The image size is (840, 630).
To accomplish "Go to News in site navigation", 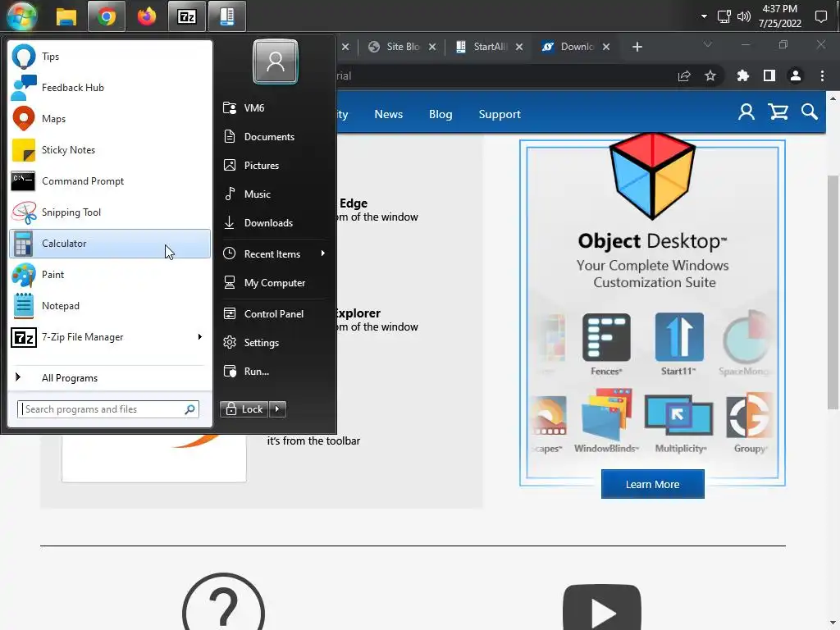I will click(388, 114).
